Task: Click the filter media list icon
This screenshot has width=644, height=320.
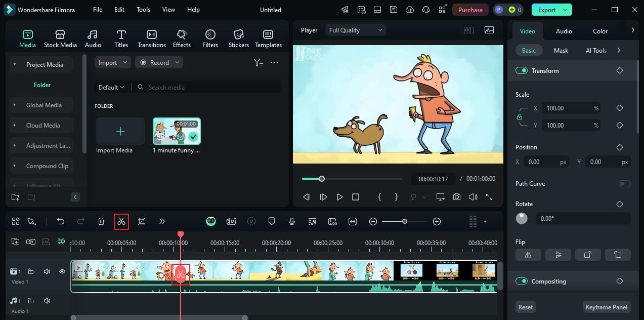Action: click(x=259, y=63)
